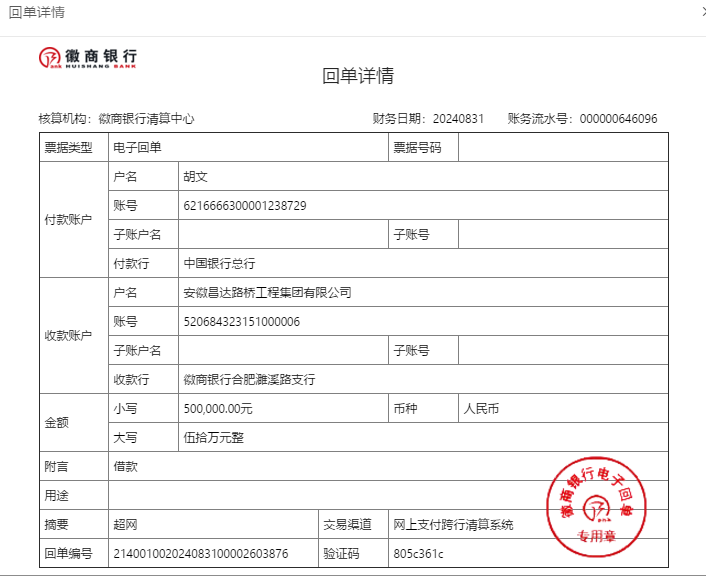Select receipt number 21400100202408310002603876
Screen dimensions: 706x585
(201, 554)
